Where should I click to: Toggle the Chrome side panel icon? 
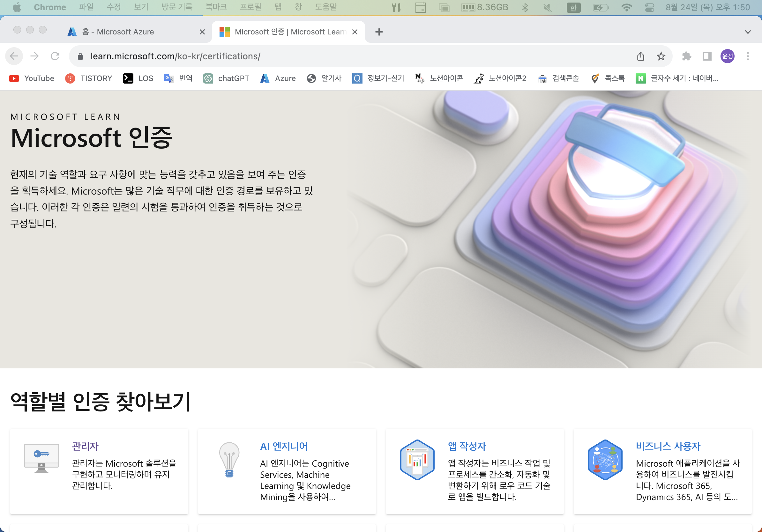coord(706,56)
